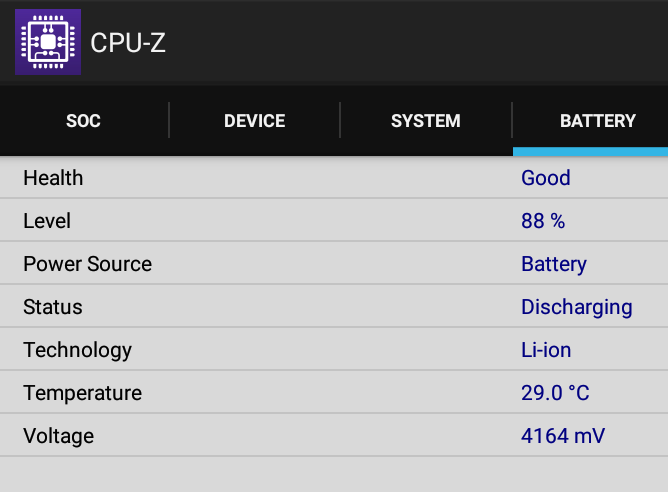Select the Status row label
The image size is (668, 492).
pos(53,307)
